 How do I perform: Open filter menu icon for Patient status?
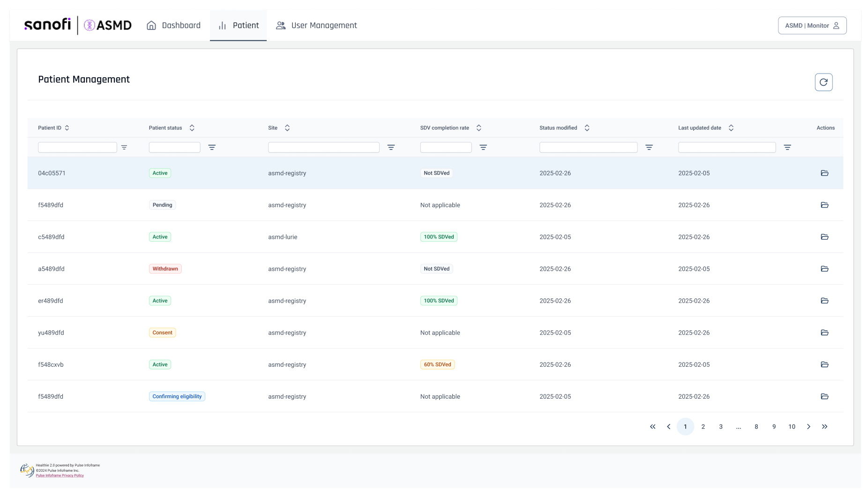212,147
